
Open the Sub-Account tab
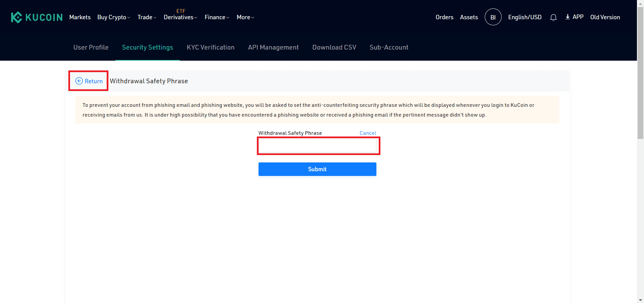click(389, 47)
